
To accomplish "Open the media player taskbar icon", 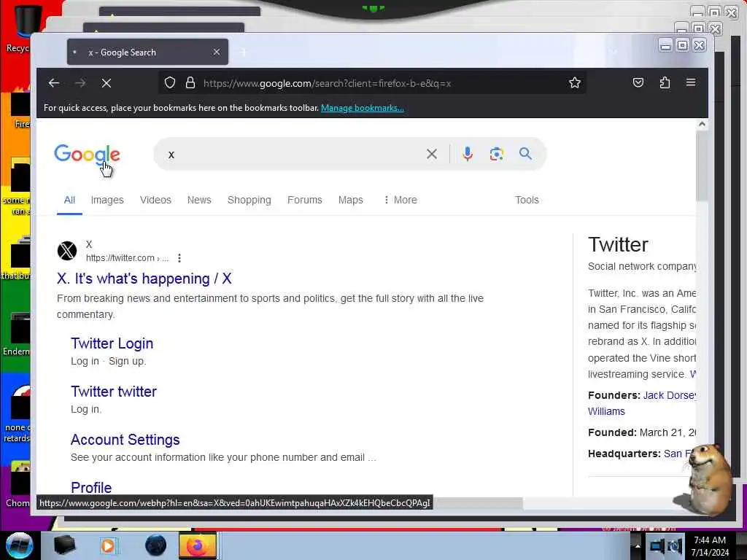I will point(108,545).
